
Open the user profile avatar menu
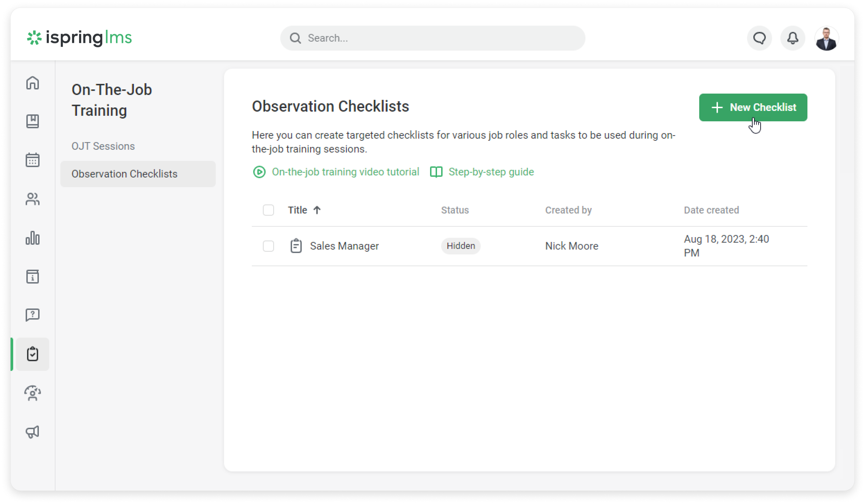click(826, 38)
